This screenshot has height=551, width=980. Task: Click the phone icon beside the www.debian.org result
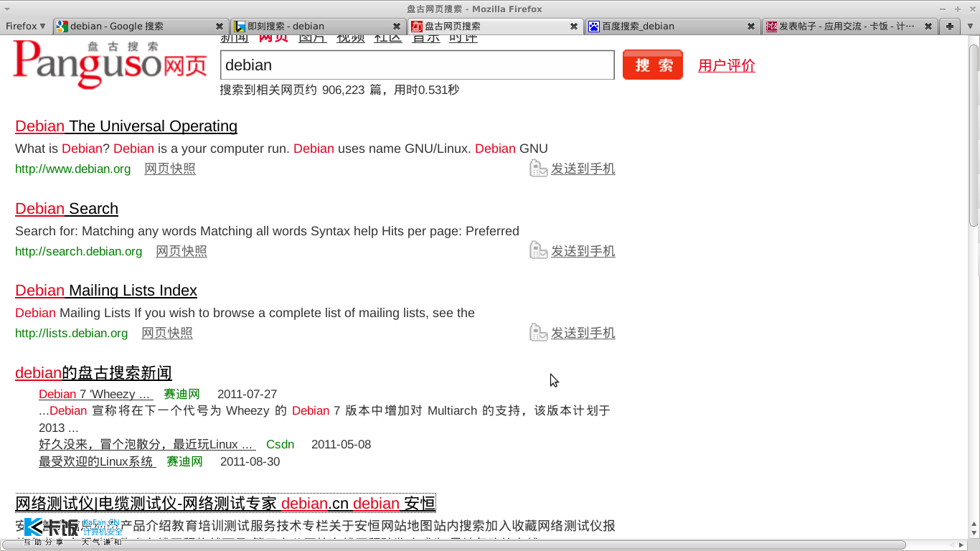tap(538, 169)
